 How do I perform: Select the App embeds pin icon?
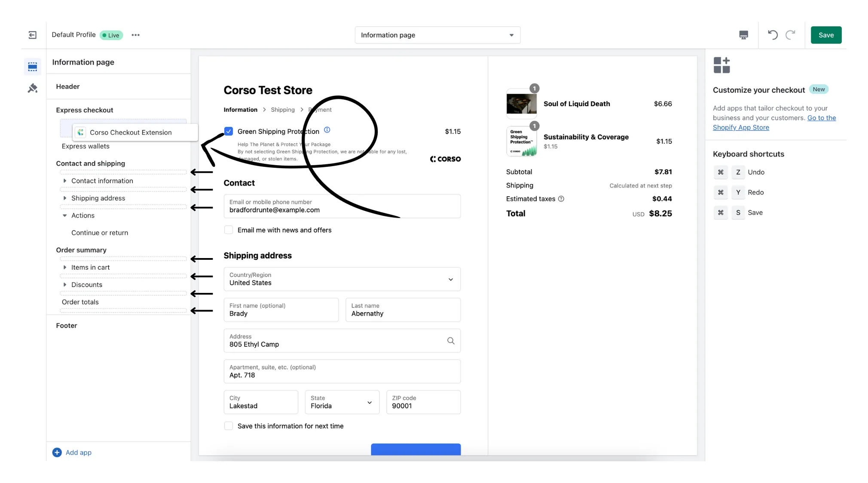click(x=33, y=88)
